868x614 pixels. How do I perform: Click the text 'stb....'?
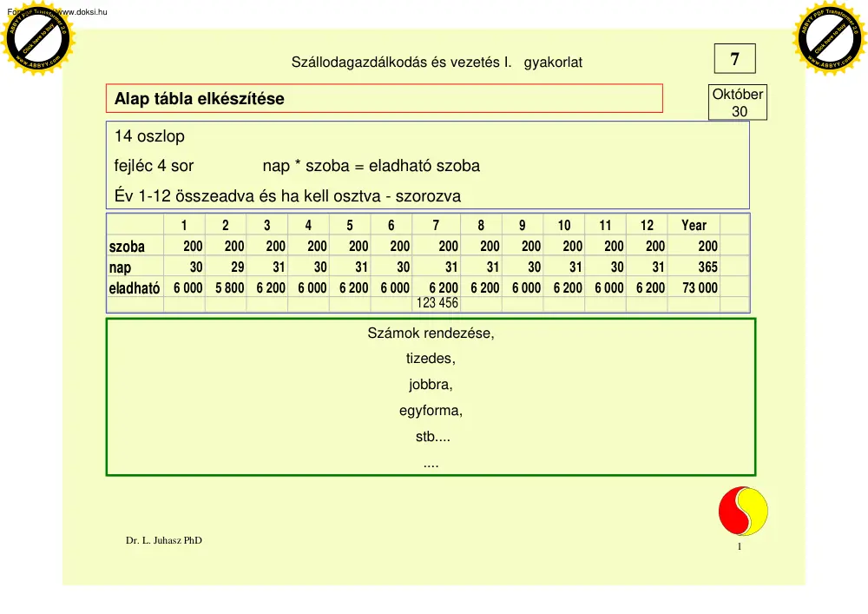pyautogui.click(x=433, y=436)
